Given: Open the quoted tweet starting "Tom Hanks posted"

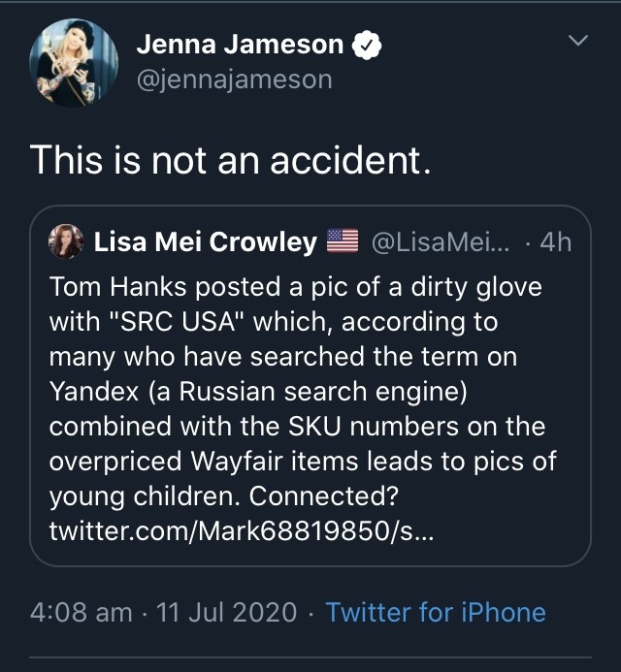Looking at the screenshot, I should click(310, 388).
